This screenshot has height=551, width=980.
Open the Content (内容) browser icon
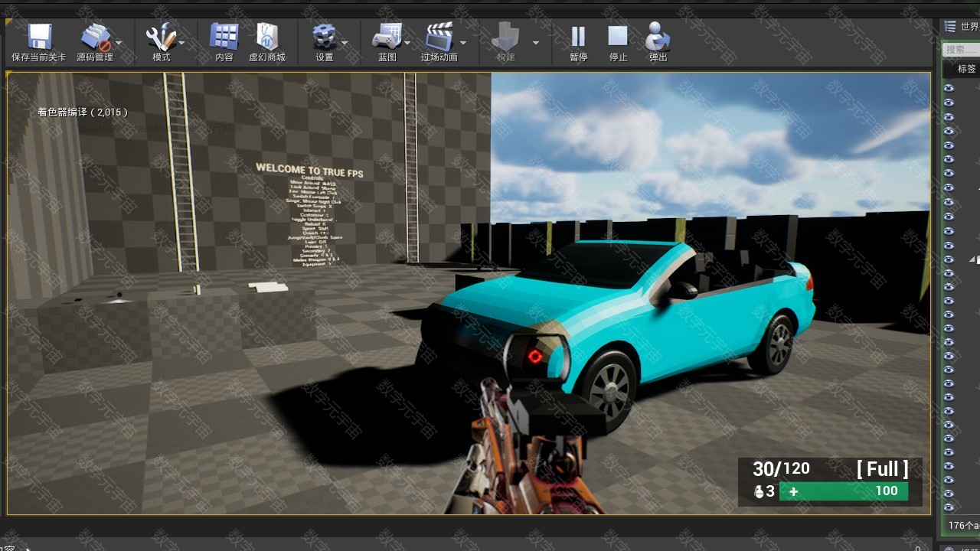(x=224, y=37)
